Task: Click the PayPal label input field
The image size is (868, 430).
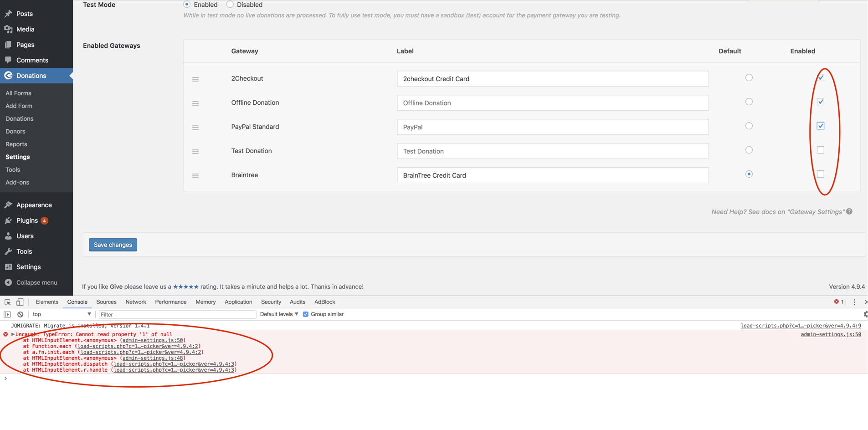Action: [553, 127]
